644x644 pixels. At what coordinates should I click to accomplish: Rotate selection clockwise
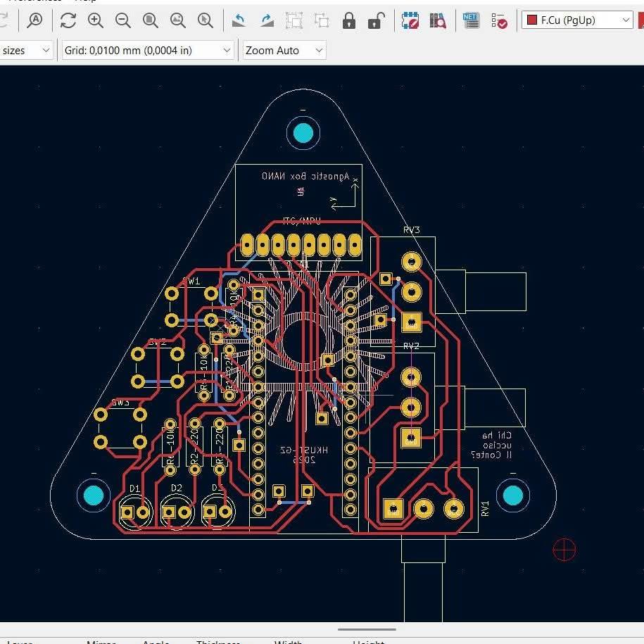tap(267, 20)
